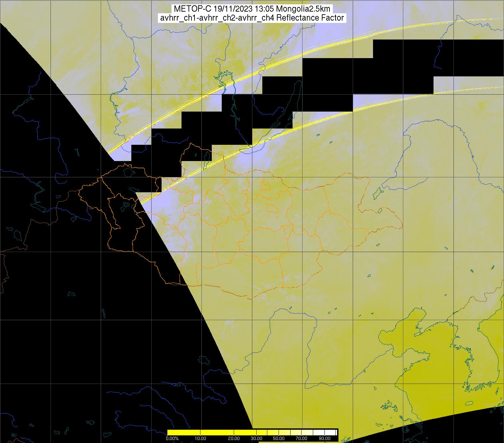Click the '90.00' colorbar label
The height and width of the screenshot is (443, 504).
[325, 438]
